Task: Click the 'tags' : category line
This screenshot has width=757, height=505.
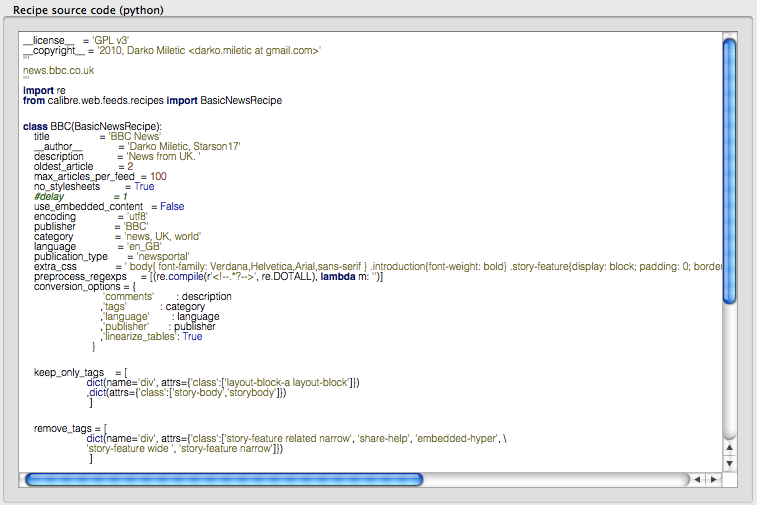Action: tap(153, 307)
